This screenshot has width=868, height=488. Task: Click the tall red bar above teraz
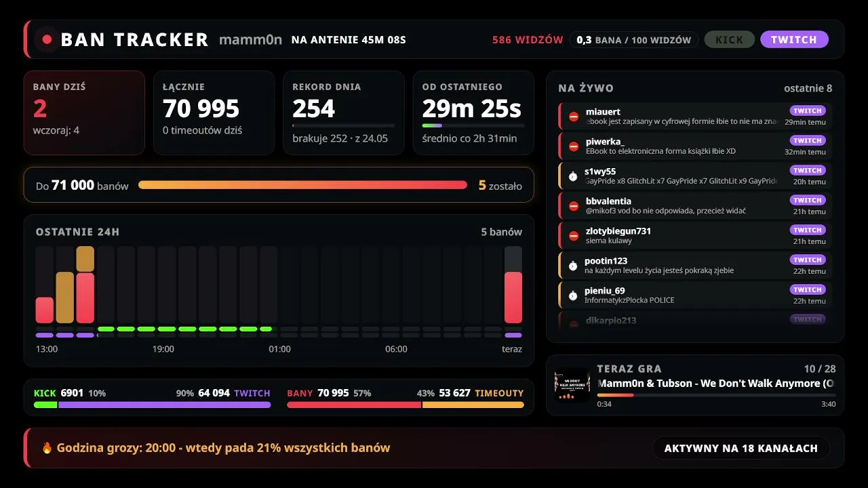[513, 298]
